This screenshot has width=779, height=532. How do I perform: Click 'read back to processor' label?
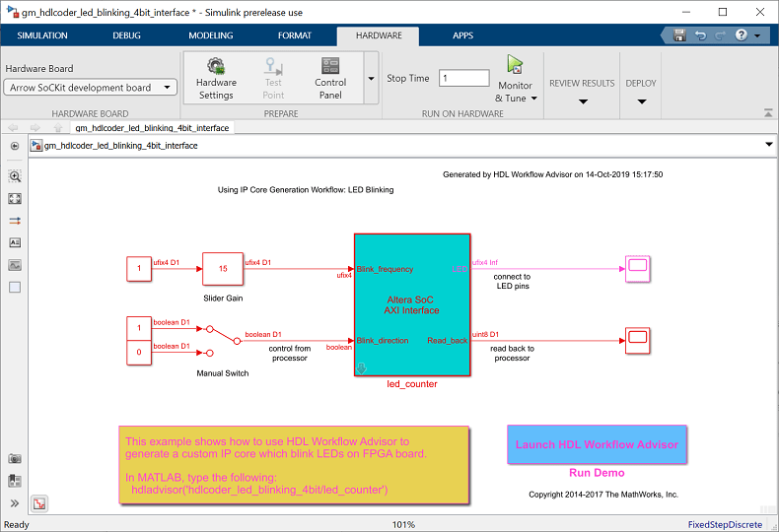point(512,354)
